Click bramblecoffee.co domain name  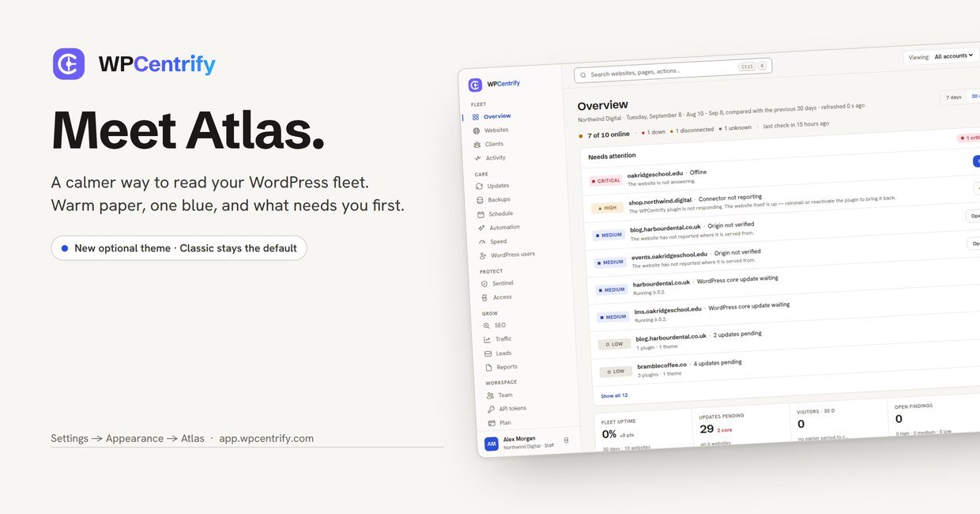pos(661,365)
